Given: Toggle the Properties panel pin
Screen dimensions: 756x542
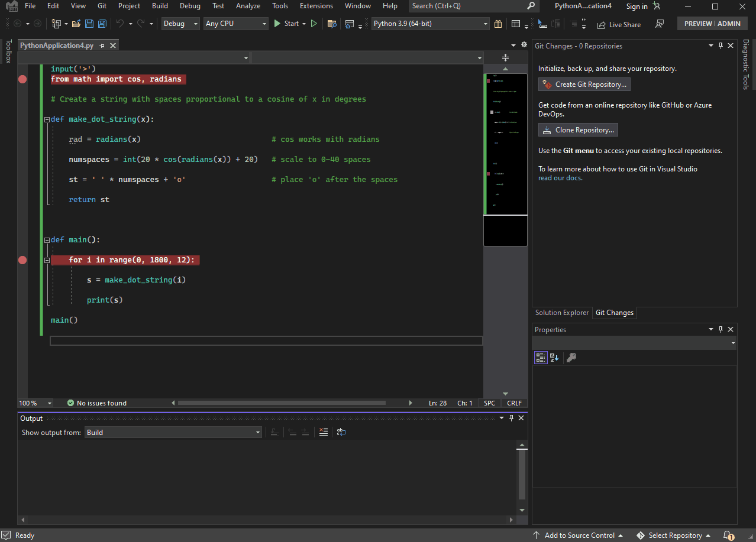Looking at the screenshot, I should pyautogui.click(x=721, y=329).
